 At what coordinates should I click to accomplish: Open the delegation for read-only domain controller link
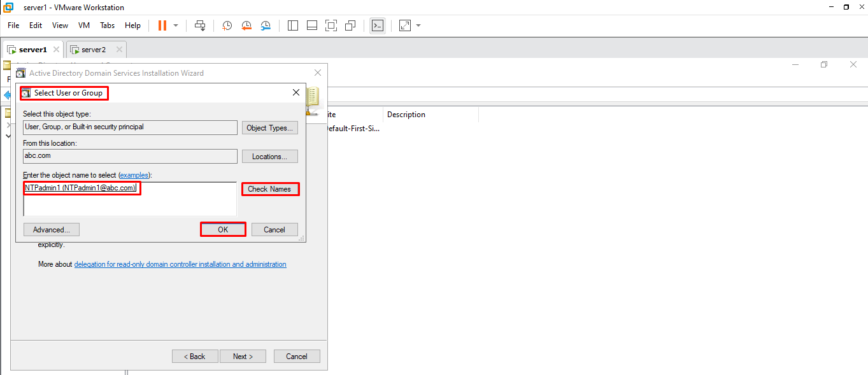[x=180, y=264]
